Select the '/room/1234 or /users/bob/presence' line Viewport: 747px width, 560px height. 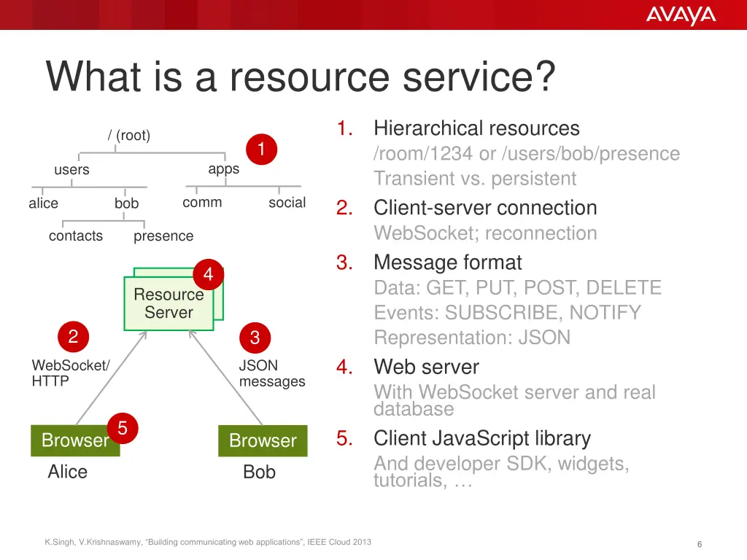(x=527, y=154)
